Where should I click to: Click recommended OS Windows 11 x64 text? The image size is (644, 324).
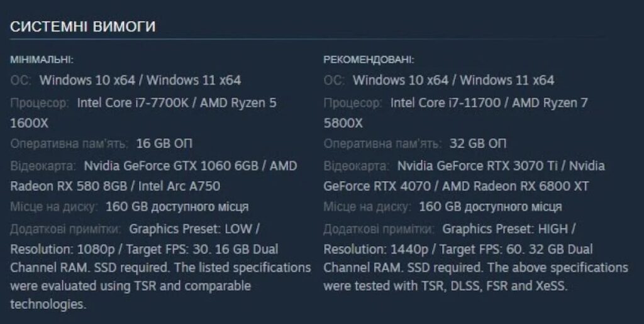click(x=507, y=80)
